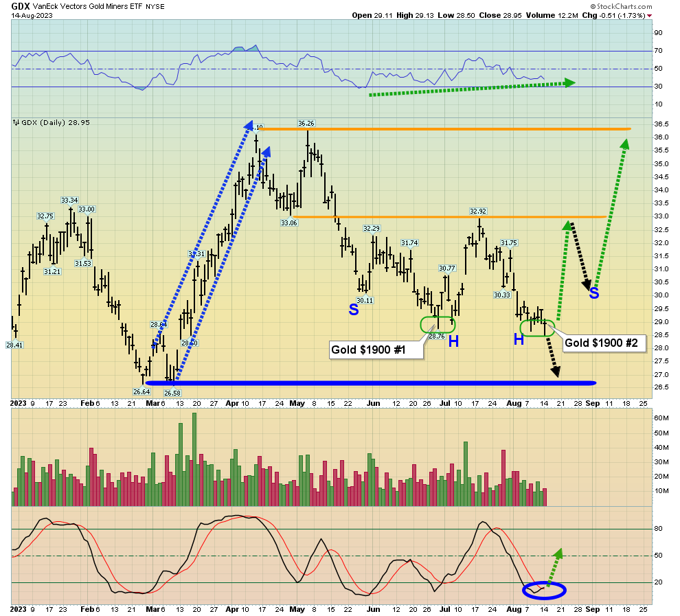
Task: Click the Low 28.50 value
Action: point(456,15)
